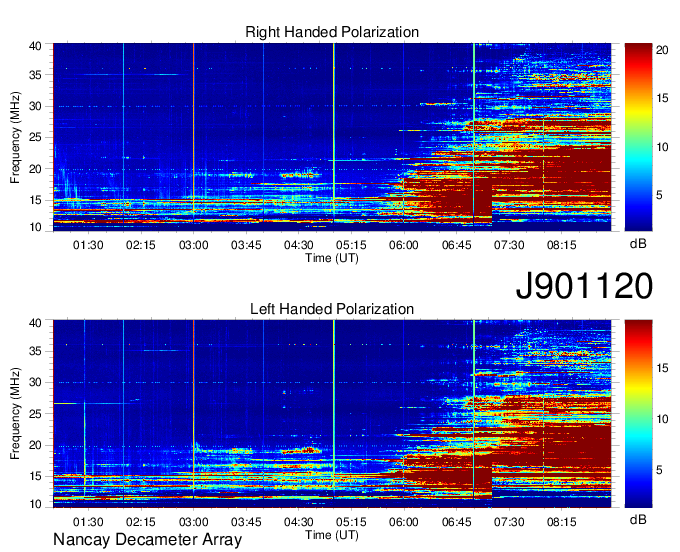The height and width of the screenshot is (552, 680).
Task: Click the bottom colorbar 15 value label
Action: 662,368
